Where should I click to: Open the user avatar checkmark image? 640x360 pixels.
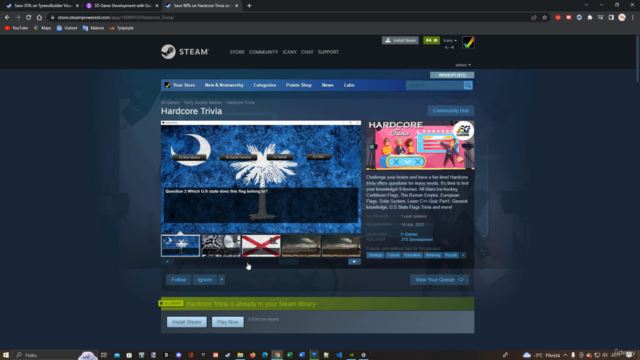coord(468,42)
